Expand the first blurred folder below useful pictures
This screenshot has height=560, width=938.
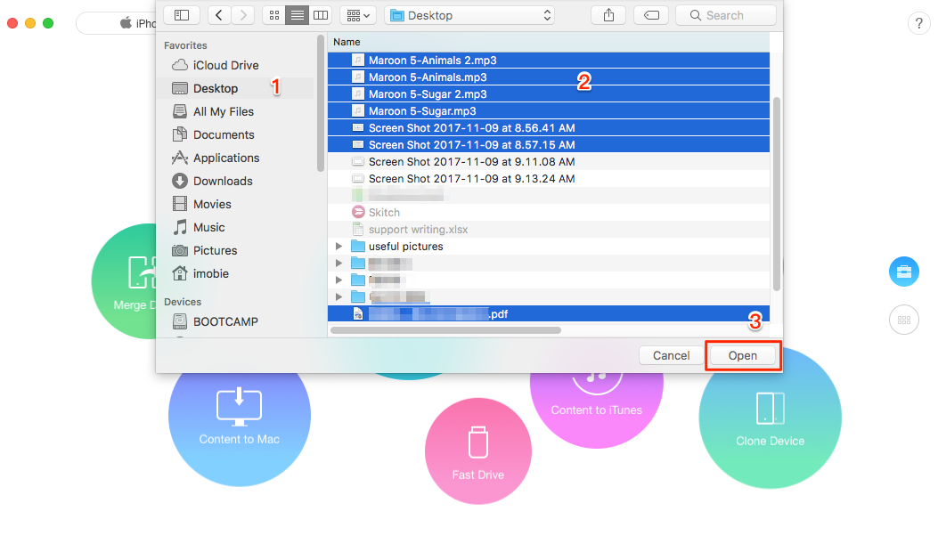(x=338, y=263)
